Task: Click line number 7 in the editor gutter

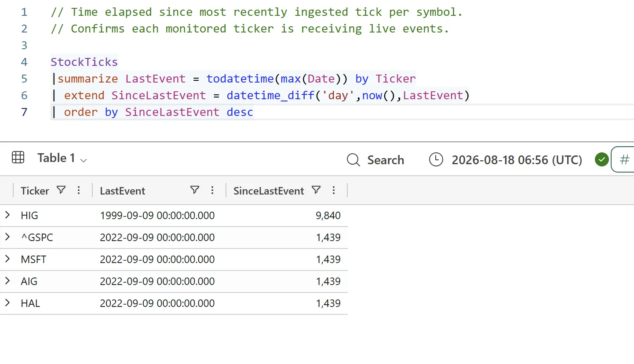Action: pos(24,112)
